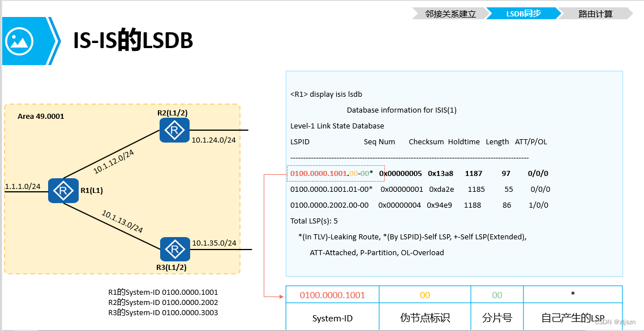Click the IS-IS的LSDB slide title
This screenshot has width=644, height=331.
click(x=133, y=41)
